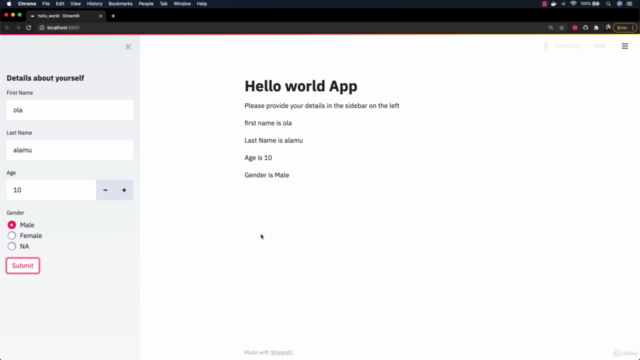
Task: Click the GitHub extension icon in Chrome toolbar
Action: tap(586, 28)
